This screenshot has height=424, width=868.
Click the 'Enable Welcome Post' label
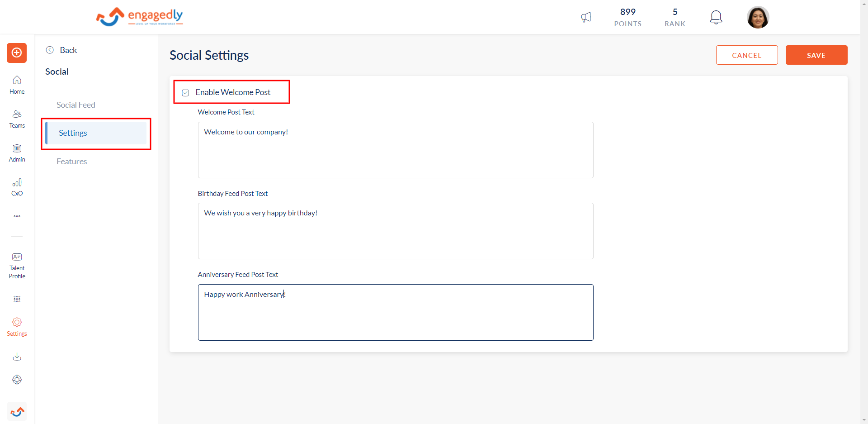pos(233,92)
